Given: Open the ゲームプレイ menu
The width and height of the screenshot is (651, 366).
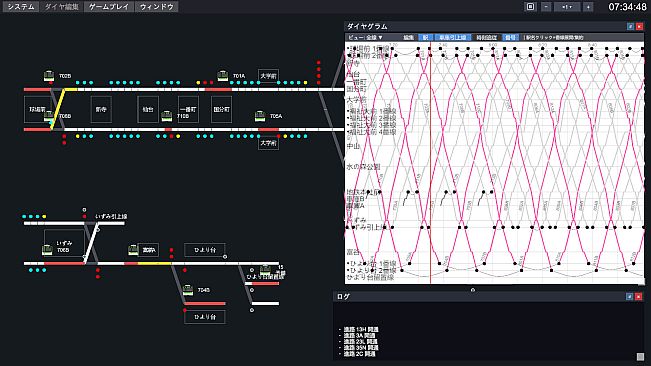Looking at the screenshot, I should coord(109,7).
